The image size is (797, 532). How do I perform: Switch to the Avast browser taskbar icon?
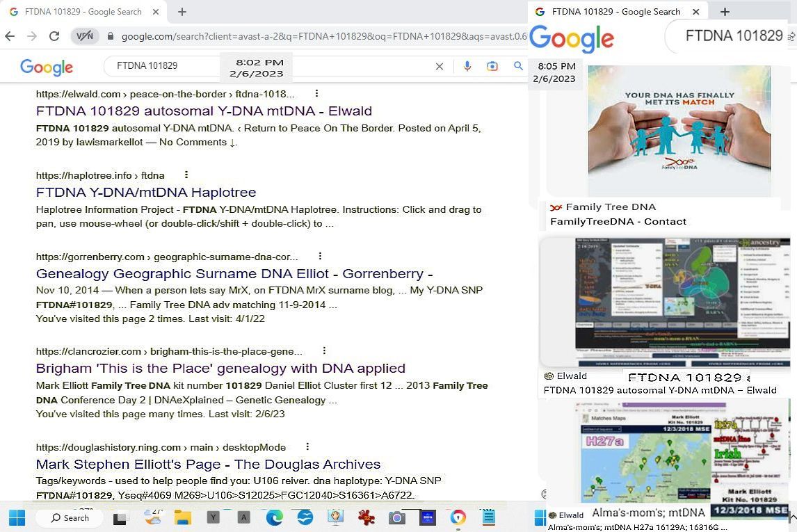coord(458,518)
